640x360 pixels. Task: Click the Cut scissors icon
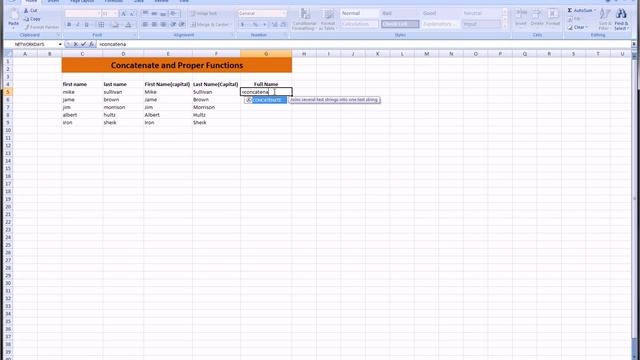[x=26, y=11]
